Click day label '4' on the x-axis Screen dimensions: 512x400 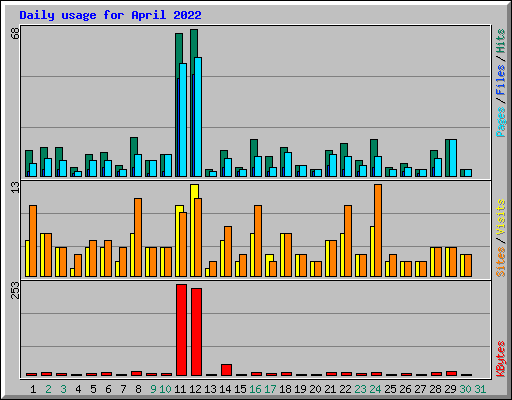coord(78,389)
